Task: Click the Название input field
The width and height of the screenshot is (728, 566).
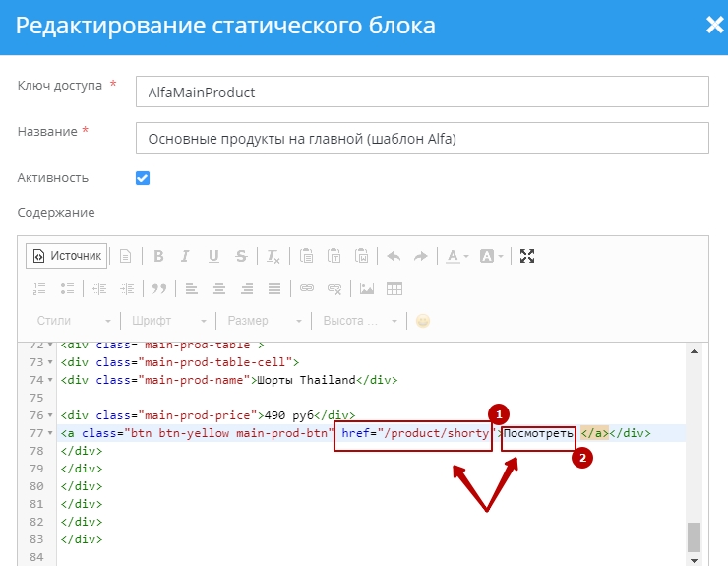Action: pos(421,138)
